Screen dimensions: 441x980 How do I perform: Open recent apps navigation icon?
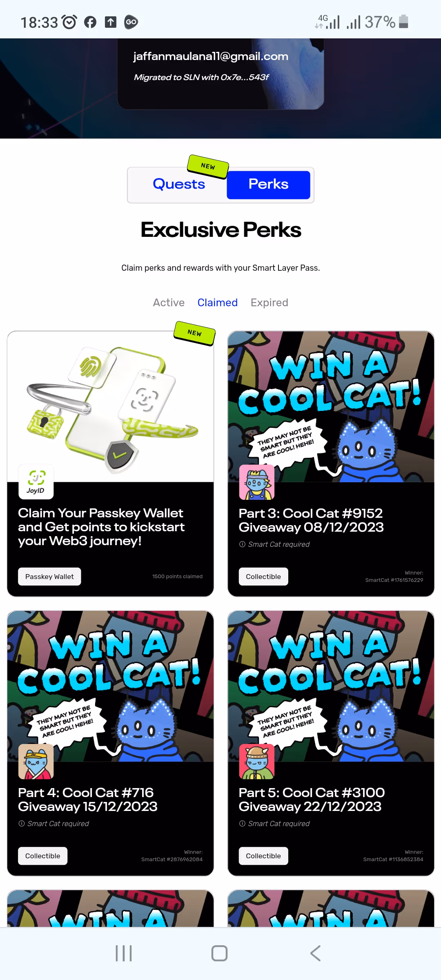click(x=124, y=953)
